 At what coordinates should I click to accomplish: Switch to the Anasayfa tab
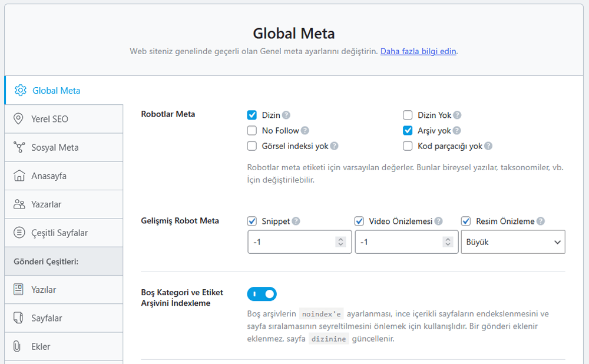pos(64,176)
